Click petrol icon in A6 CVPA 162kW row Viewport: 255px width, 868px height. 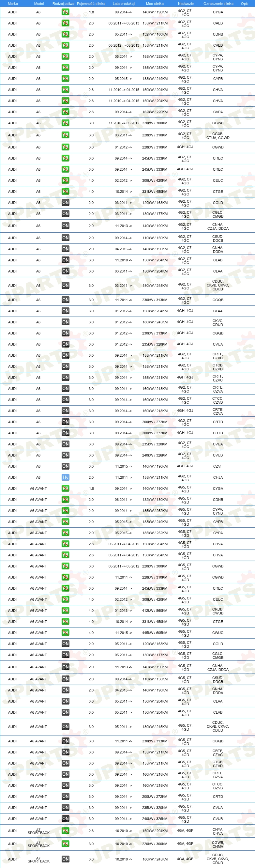[x=65, y=112]
